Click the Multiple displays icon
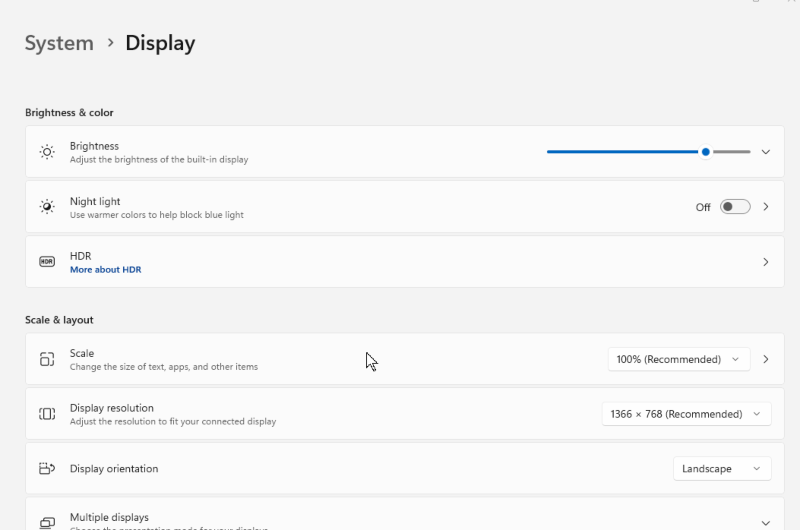 tap(47, 522)
